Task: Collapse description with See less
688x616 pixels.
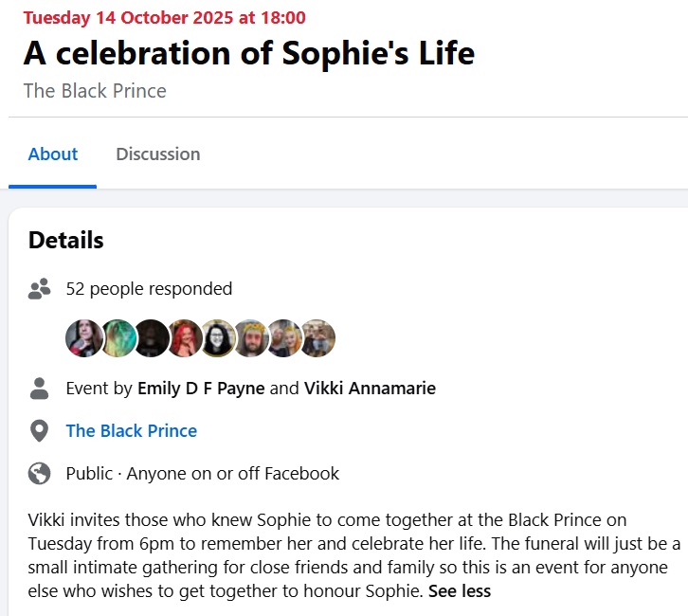Action: tap(460, 591)
